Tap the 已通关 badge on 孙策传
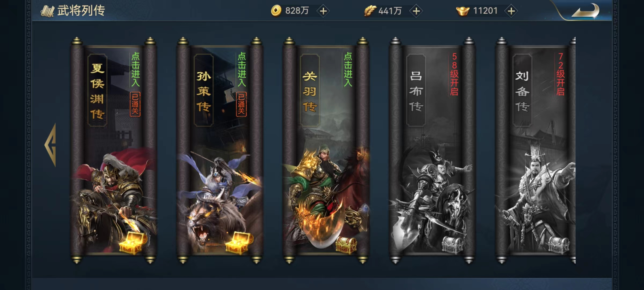The image size is (644, 290). [x=241, y=104]
